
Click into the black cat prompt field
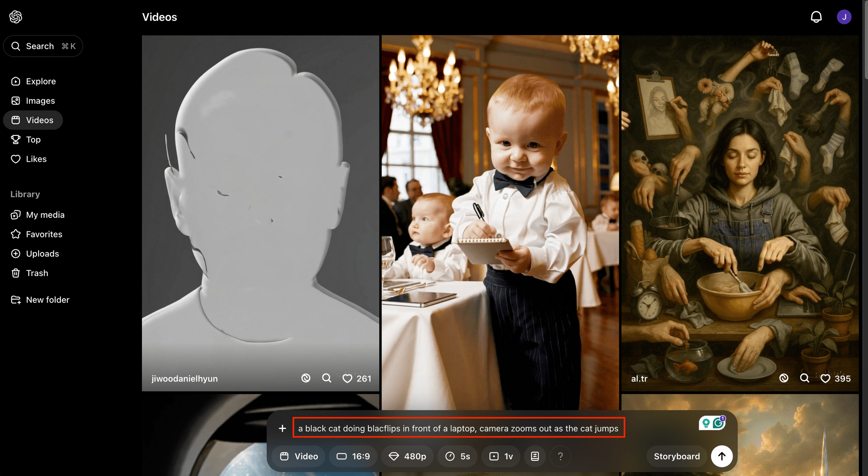[459, 428]
